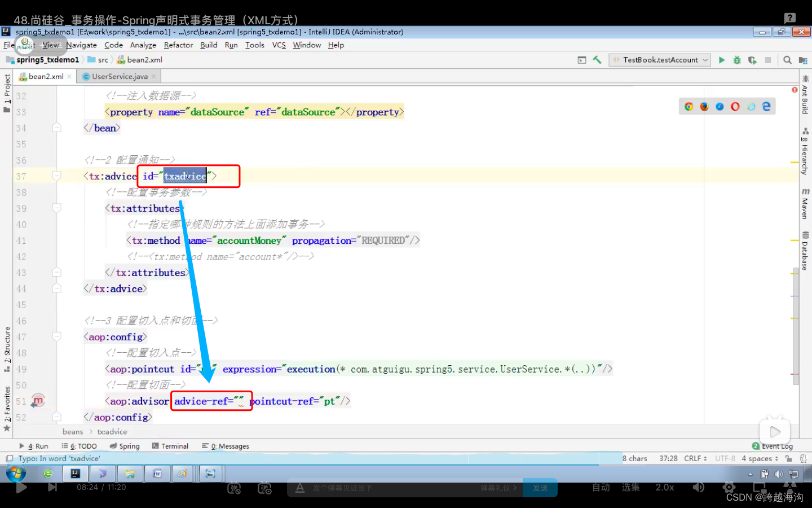Open IntelliJ IDEA from the Windows taskbar
The width and height of the screenshot is (812, 508).
pyautogui.click(x=75, y=474)
